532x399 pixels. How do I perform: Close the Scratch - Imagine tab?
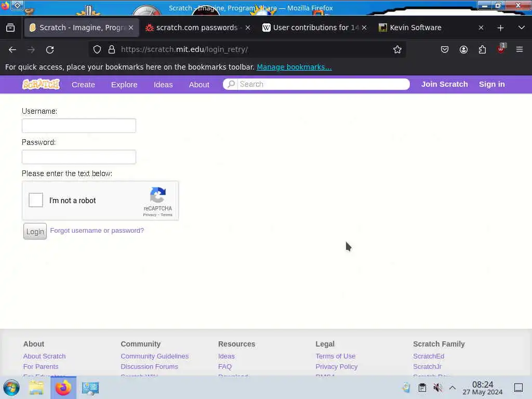(x=131, y=28)
